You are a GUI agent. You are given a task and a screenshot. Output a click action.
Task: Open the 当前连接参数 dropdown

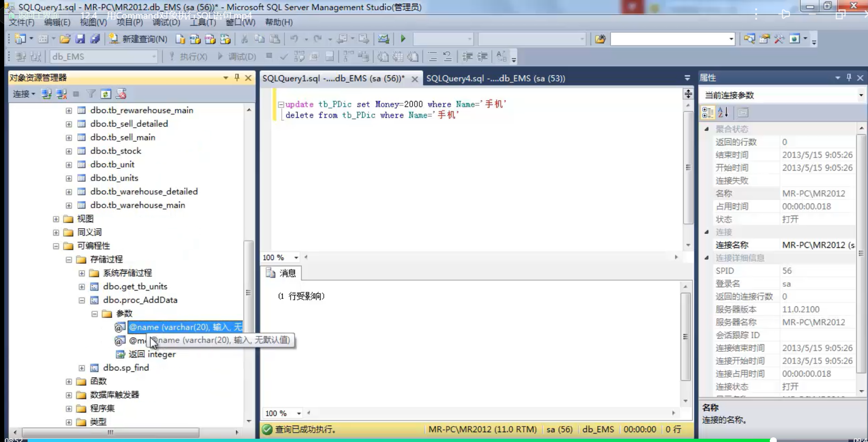tap(861, 95)
